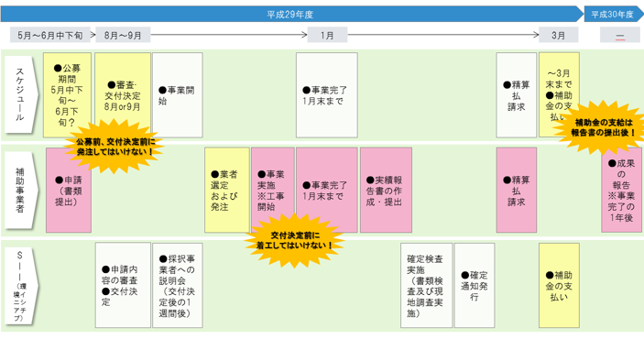Click the 交付決定前に着工してはいけない starburst
The width and height of the screenshot is (644, 339).
[x=294, y=241]
